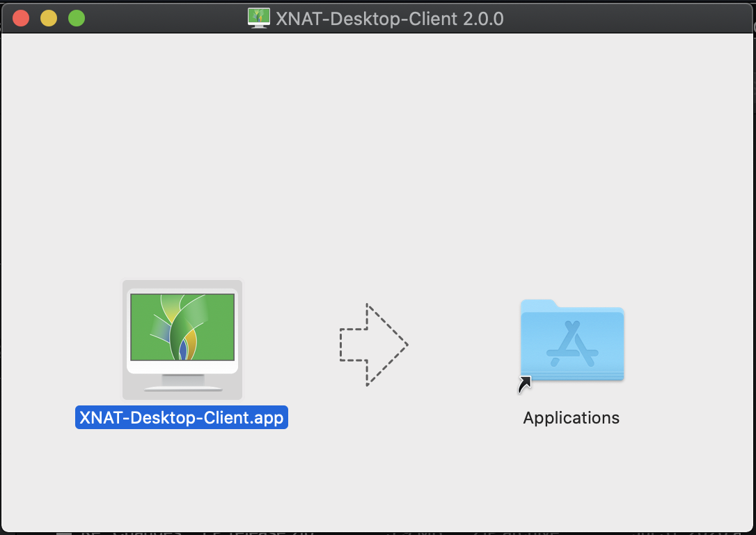The height and width of the screenshot is (535, 756).
Task: Click the window title text XNAT-Desktop-Client 2.0.0
Action: (x=389, y=18)
